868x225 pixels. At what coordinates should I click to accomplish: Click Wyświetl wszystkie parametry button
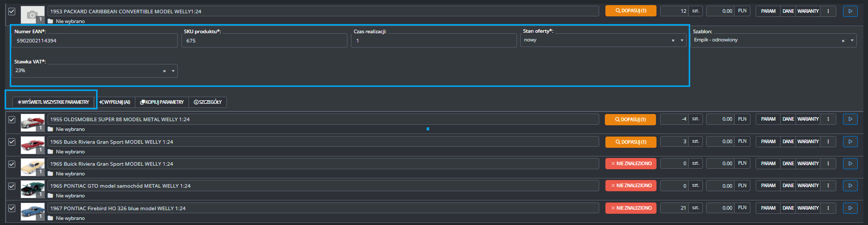tap(54, 102)
